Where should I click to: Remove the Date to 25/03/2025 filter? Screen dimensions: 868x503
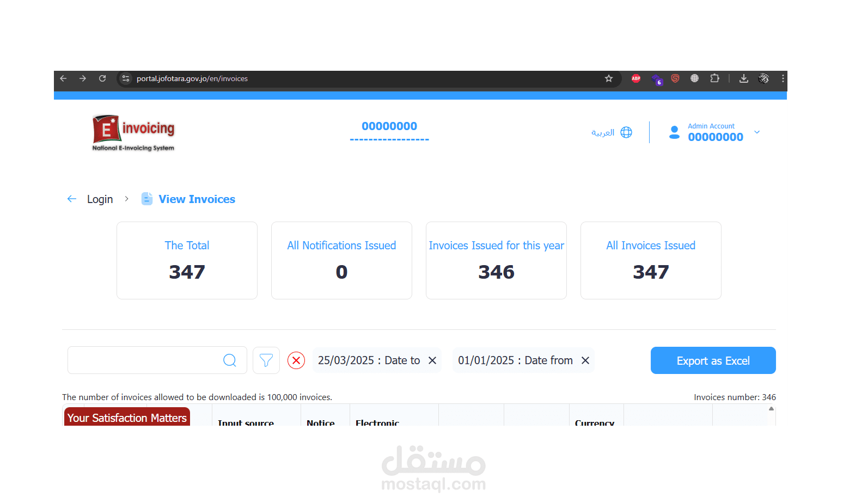(432, 360)
